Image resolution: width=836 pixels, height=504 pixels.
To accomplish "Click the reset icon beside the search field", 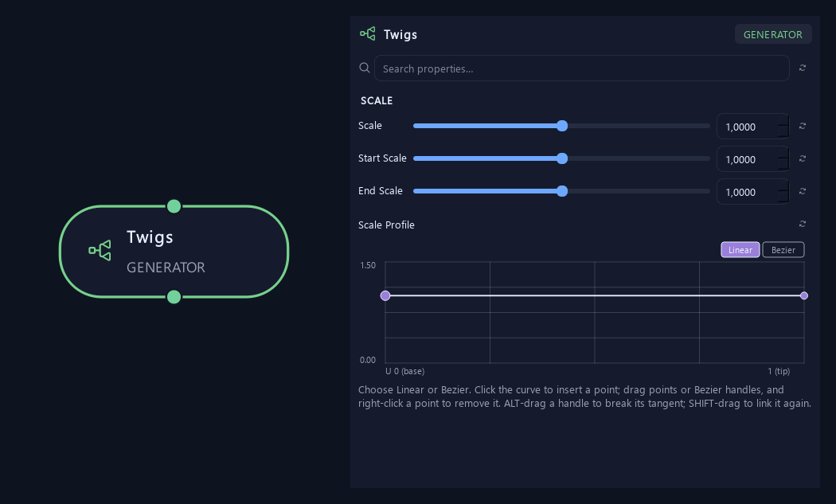I will click(803, 68).
